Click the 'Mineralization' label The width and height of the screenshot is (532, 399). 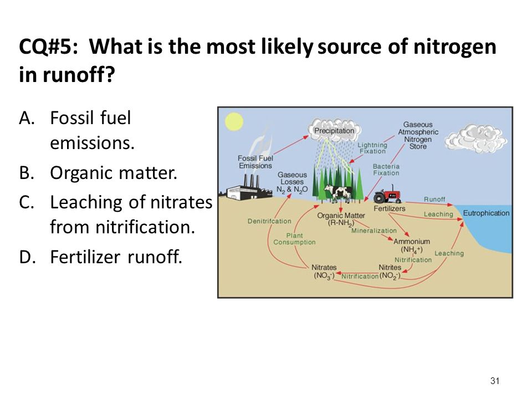tap(374, 231)
